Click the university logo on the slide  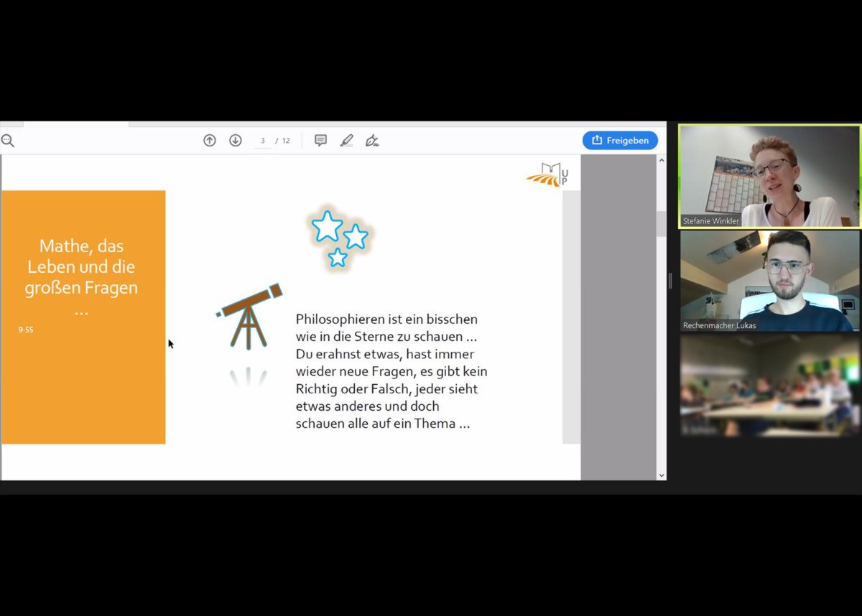pos(547,174)
